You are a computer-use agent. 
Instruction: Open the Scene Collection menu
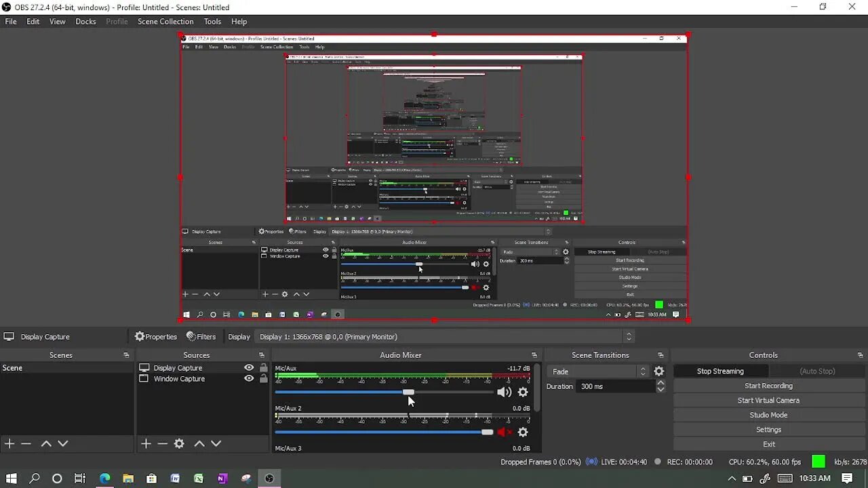point(165,22)
